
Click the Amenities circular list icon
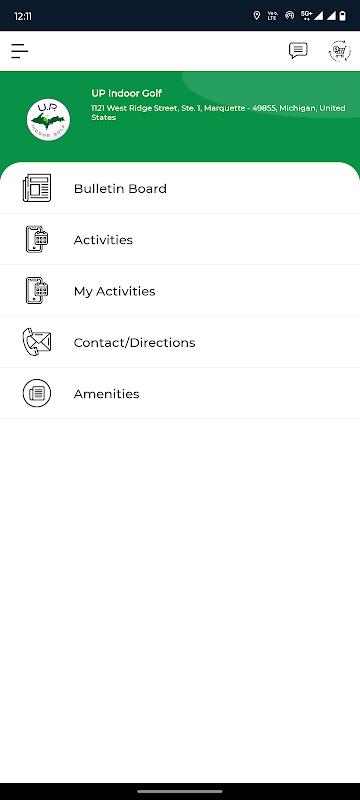tap(37, 393)
